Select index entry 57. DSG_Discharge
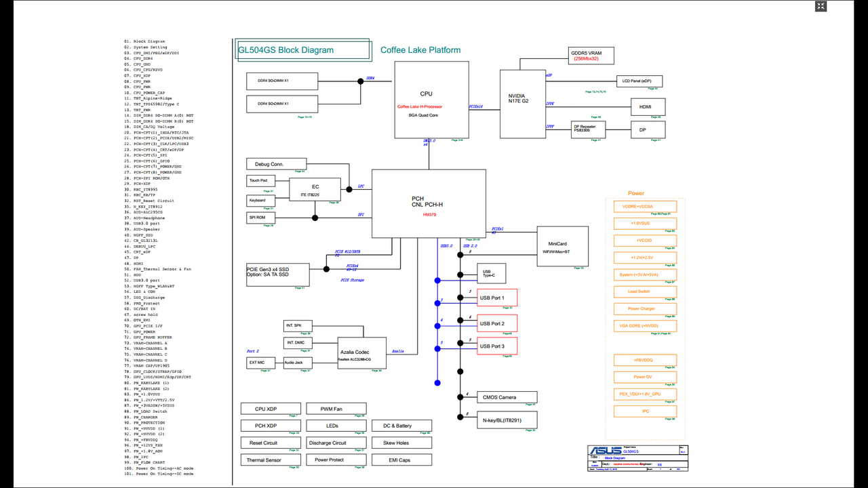This screenshot has width=868, height=488. [144, 298]
